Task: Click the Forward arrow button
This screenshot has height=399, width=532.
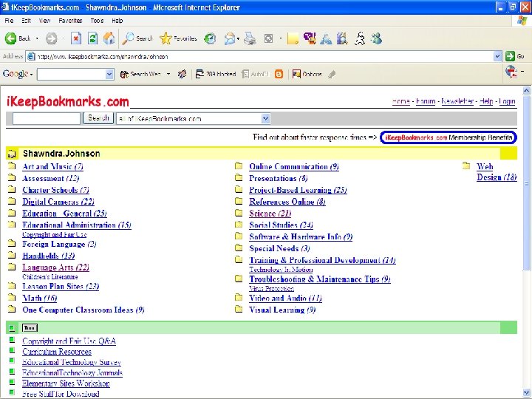Action: click(x=51, y=38)
